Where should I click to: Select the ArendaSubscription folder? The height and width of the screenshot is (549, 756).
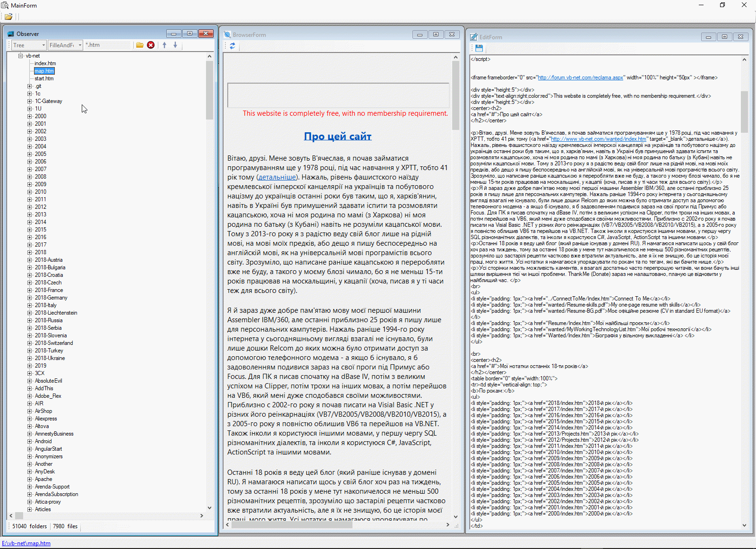(57, 494)
